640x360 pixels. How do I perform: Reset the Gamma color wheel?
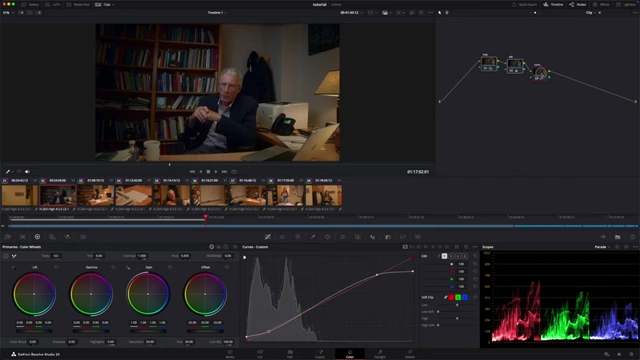113,267
